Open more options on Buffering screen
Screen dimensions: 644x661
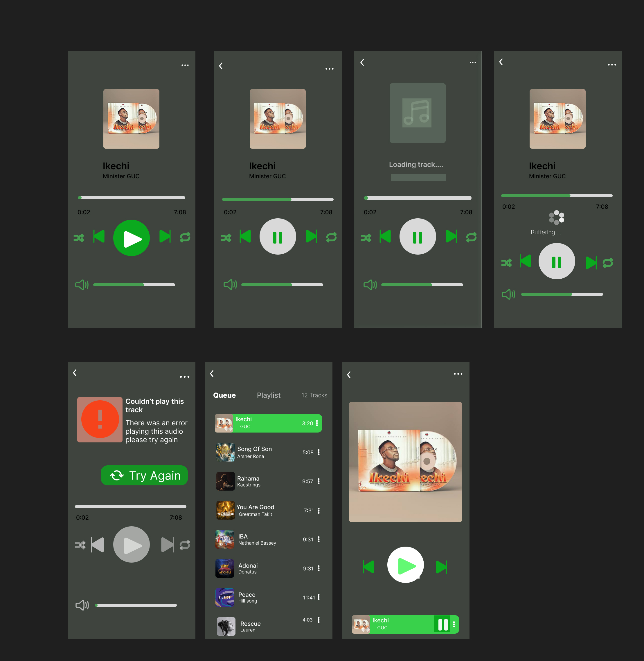pyautogui.click(x=612, y=64)
